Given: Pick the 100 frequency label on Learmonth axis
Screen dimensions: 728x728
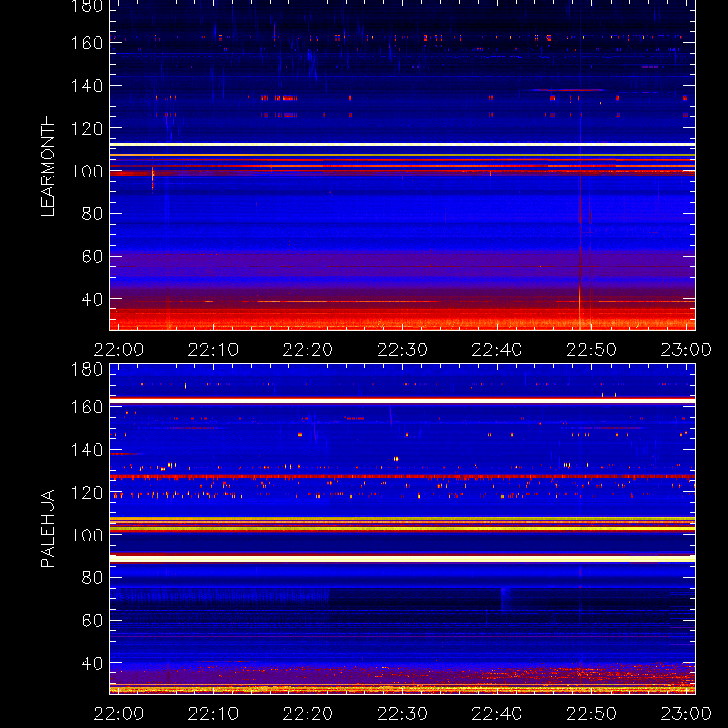Looking at the screenshot, I should tap(86, 171).
